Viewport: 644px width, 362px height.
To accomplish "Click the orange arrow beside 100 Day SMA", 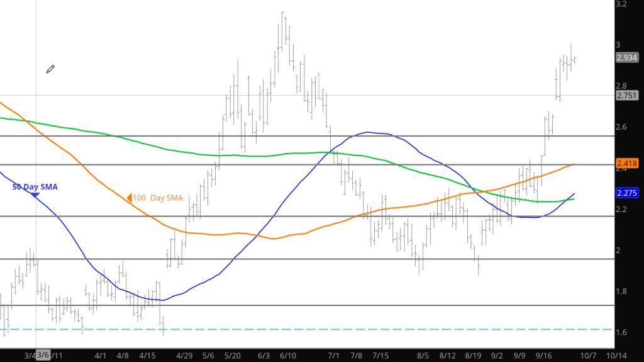I will click(x=128, y=198).
